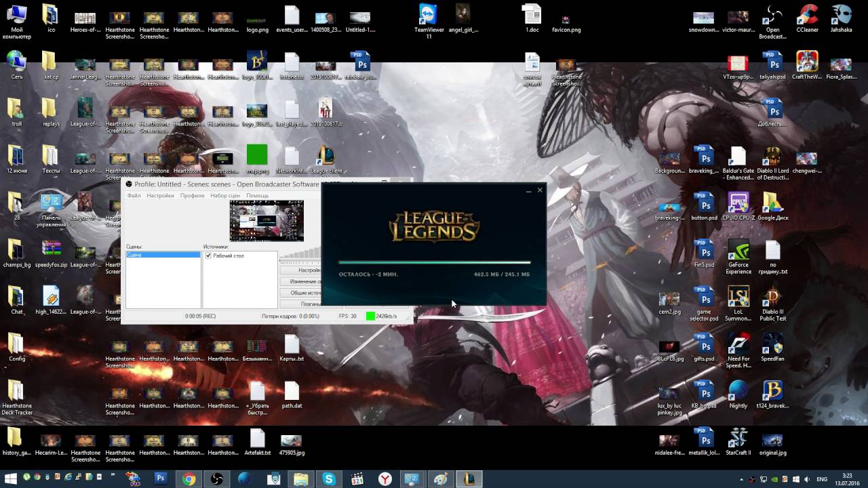The image size is (868, 488).
Task: Open the Artefakt.txt file icon
Action: click(x=257, y=441)
